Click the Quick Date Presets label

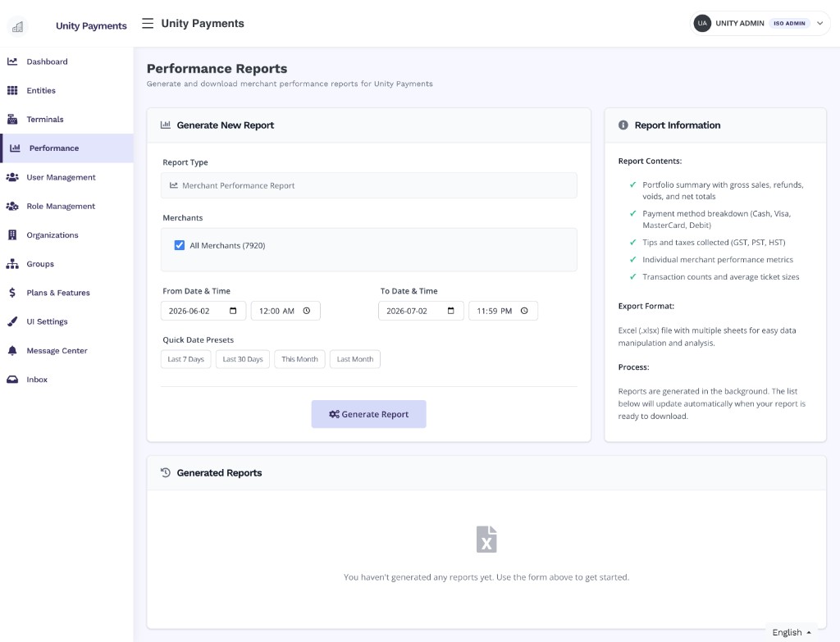coord(199,340)
